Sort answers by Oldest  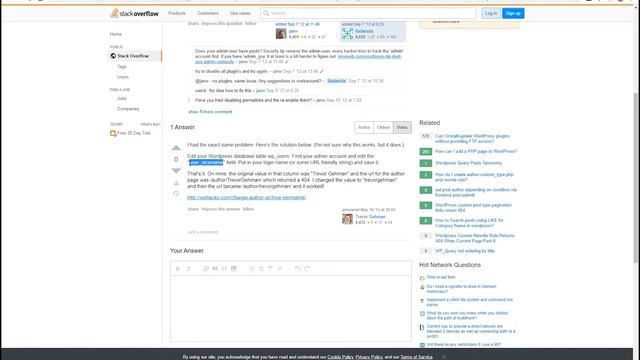(383, 127)
